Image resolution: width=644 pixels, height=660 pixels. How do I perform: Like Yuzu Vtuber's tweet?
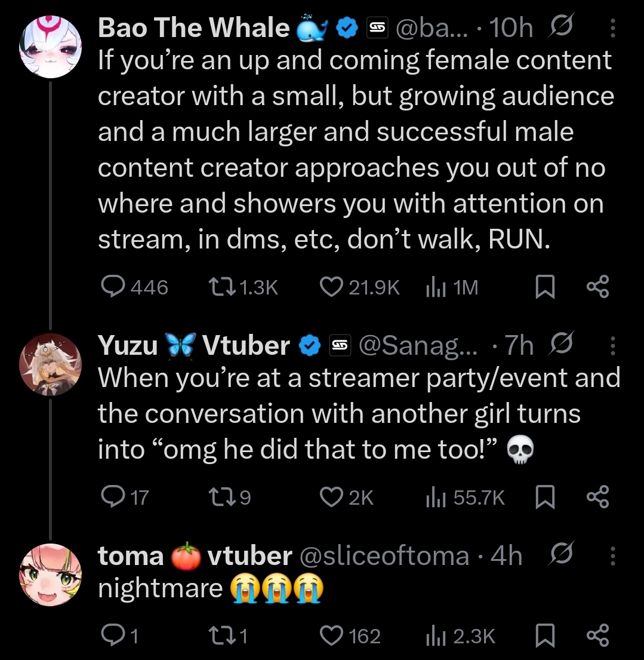331,497
